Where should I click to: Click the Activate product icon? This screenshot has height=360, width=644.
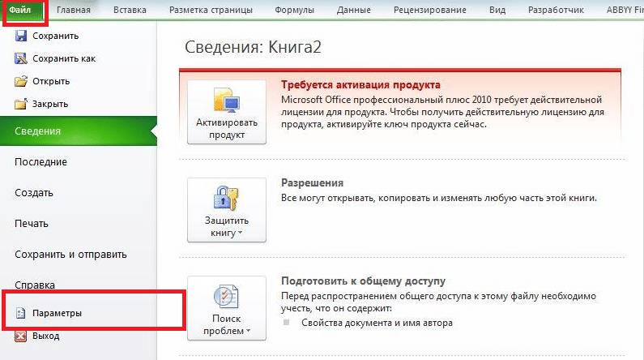(226, 100)
